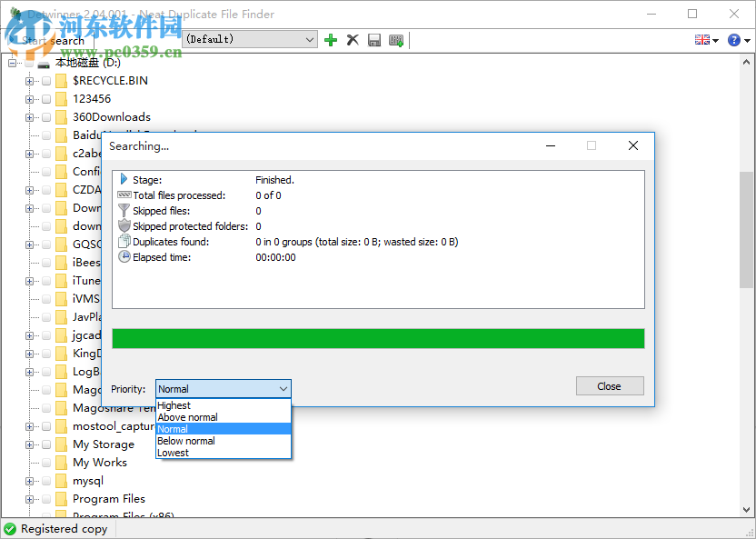Select the mysql folder name
This screenshot has height=539, width=756.
(88, 481)
